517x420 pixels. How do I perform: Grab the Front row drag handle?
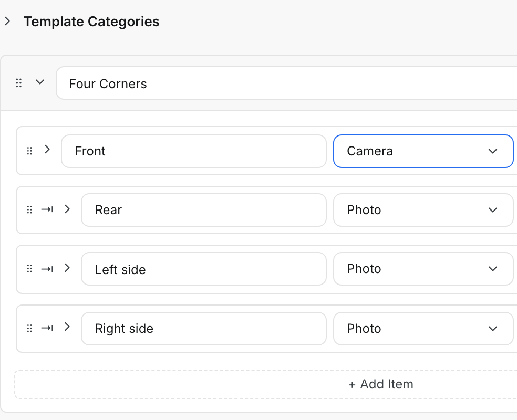pyautogui.click(x=29, y=151)
